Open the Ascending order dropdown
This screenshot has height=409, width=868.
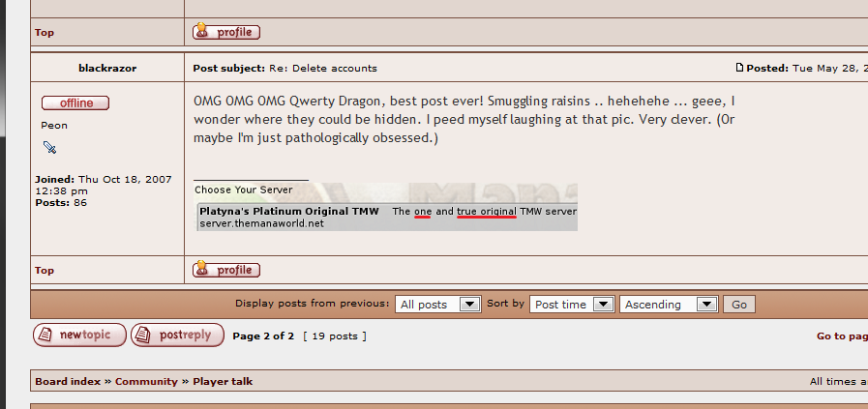tap(668, 304)
